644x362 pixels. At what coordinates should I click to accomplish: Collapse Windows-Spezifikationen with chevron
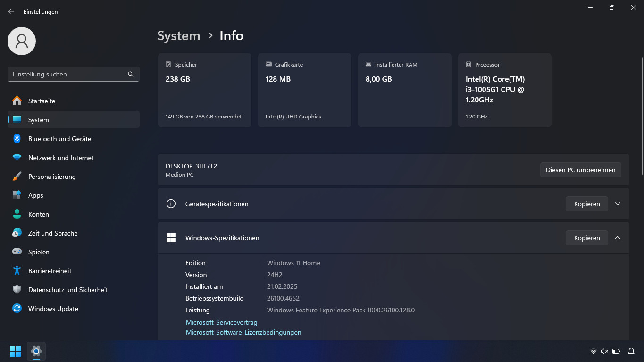pos(618,238)
